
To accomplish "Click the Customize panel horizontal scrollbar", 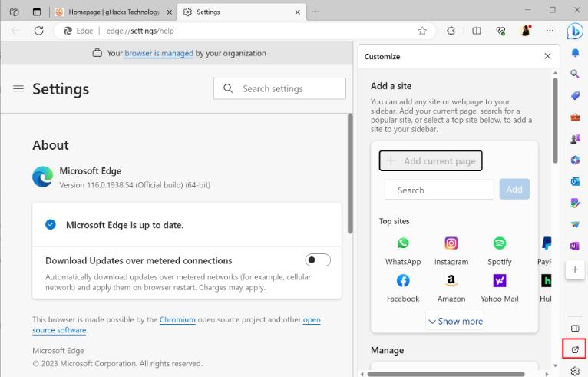I will [x=446, y=374].
